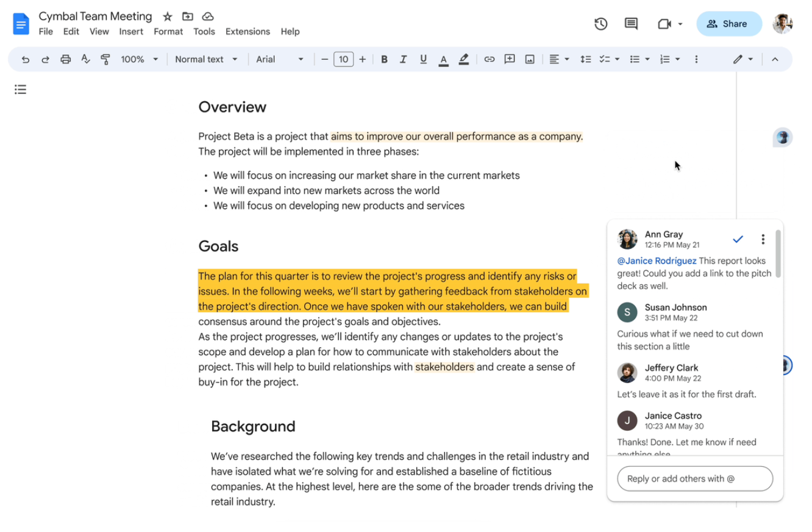
Task: Click the Google Docs home icon
Action: (21, 24)
